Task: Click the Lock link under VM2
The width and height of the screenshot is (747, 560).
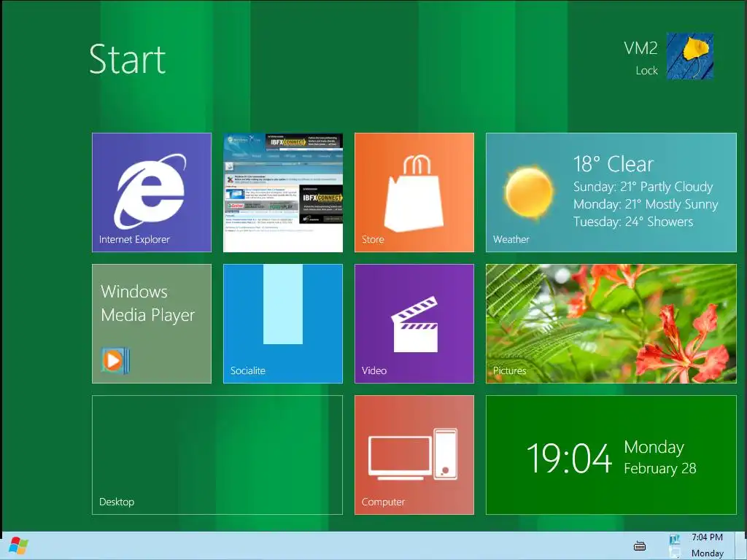Action: pyautogui.click(x=646, y=71)
